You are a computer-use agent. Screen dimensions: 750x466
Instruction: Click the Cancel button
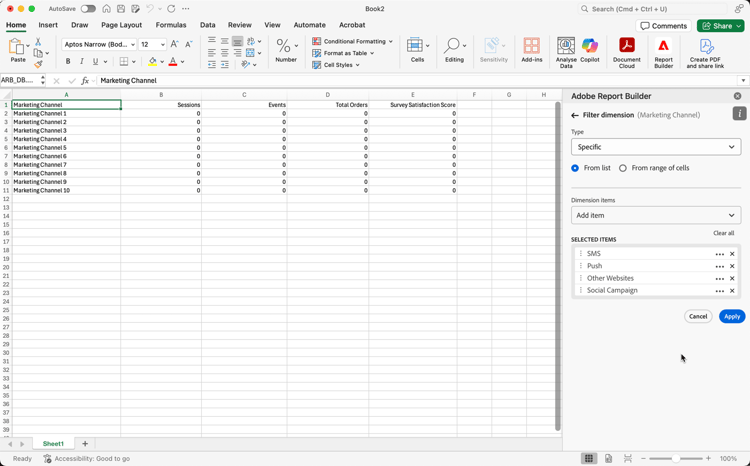pyautogui.click(x=698, y=316)
